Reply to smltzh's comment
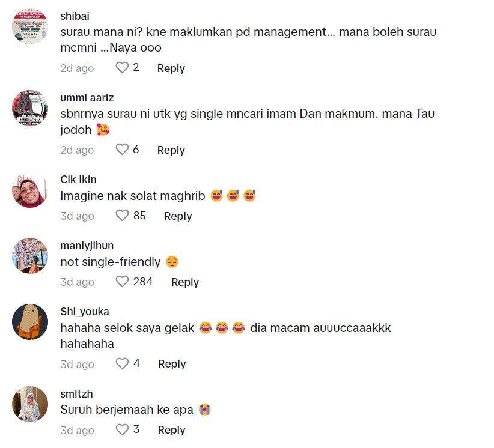The image size is (494, 448). (172, 430)
